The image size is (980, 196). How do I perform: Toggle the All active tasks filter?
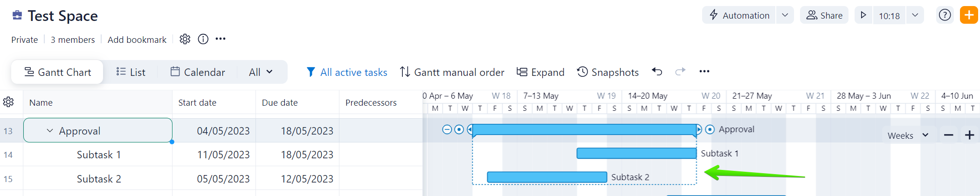347,72
